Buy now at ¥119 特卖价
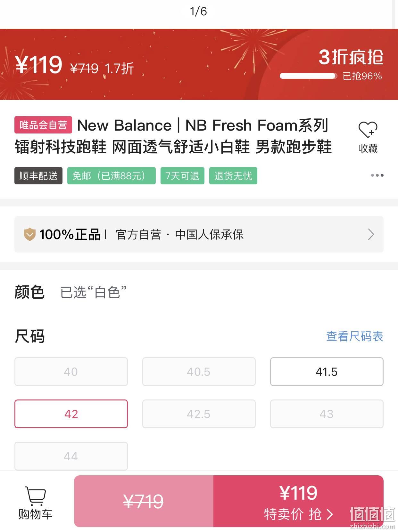 (298, 501)
